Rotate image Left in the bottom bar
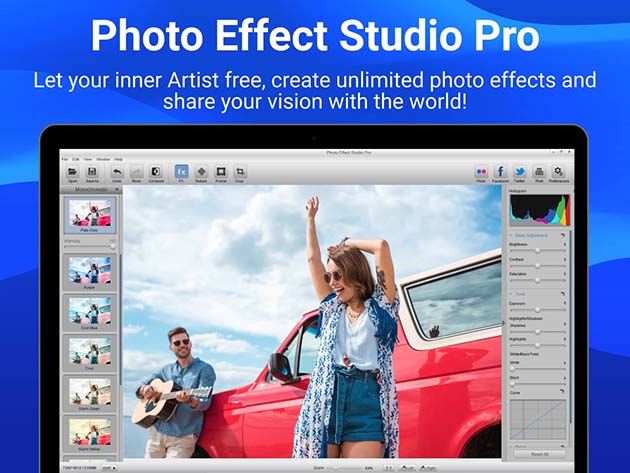 407,468
